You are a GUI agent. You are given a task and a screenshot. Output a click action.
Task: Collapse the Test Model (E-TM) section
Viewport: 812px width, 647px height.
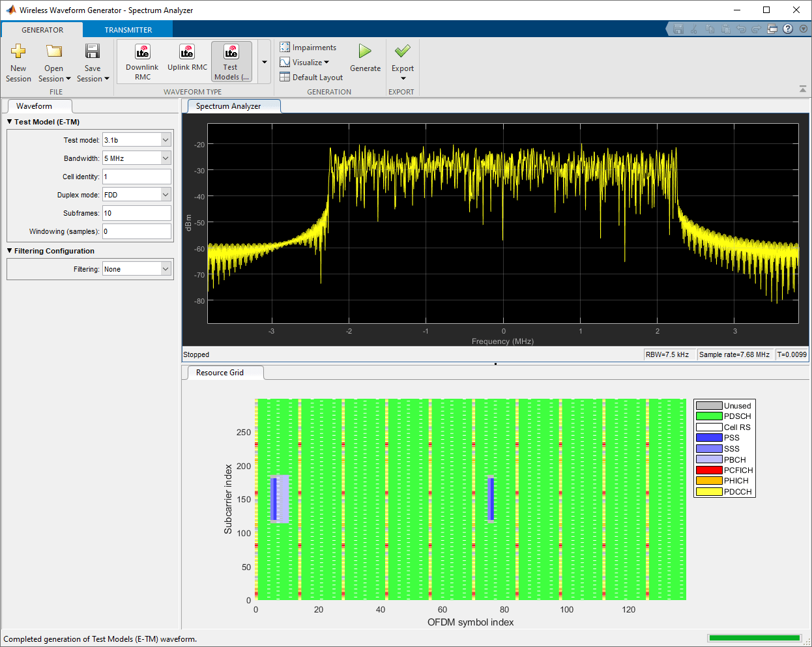click(10, 122)
